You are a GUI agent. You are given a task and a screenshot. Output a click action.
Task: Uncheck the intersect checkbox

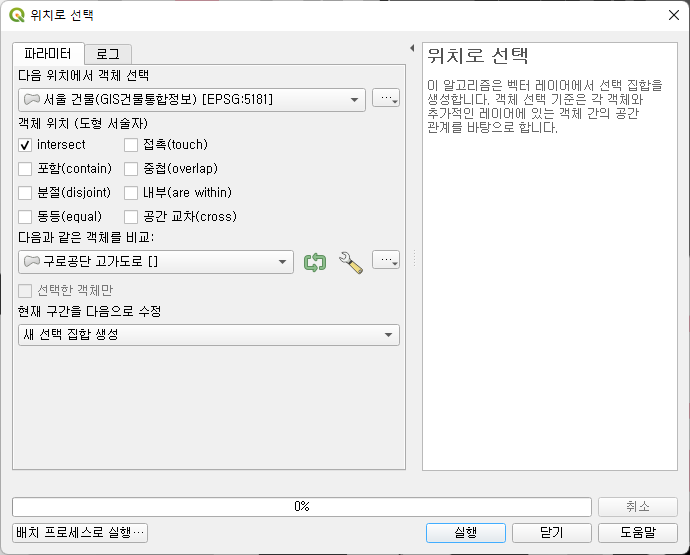click(x=25, y=145)
